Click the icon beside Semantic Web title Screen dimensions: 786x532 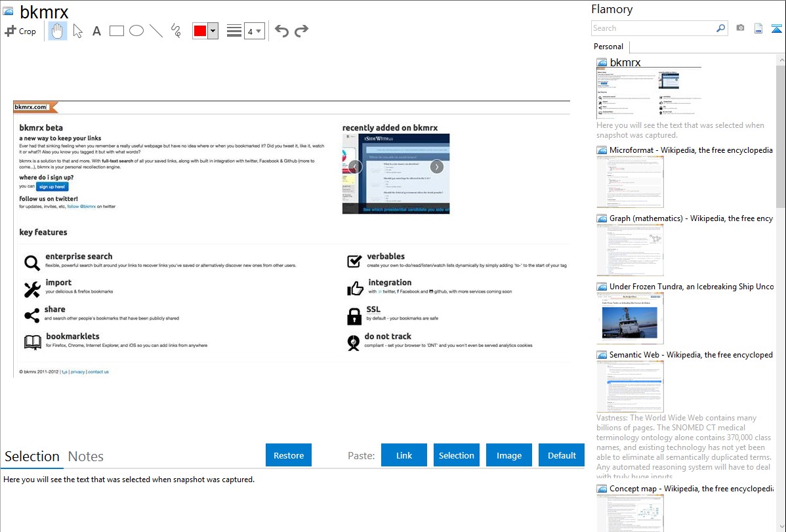tap(602, 355)
